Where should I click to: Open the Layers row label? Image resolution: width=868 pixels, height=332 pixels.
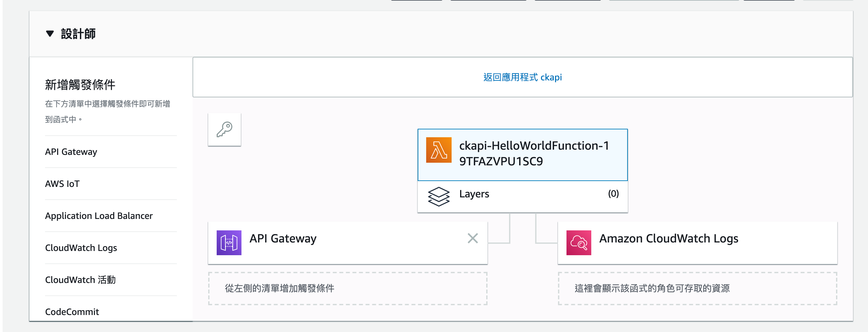[x=474, y=194]
